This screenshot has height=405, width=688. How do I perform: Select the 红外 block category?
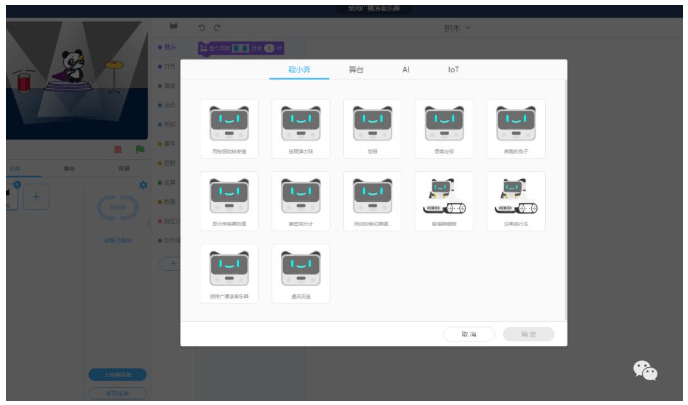(168, 240)
